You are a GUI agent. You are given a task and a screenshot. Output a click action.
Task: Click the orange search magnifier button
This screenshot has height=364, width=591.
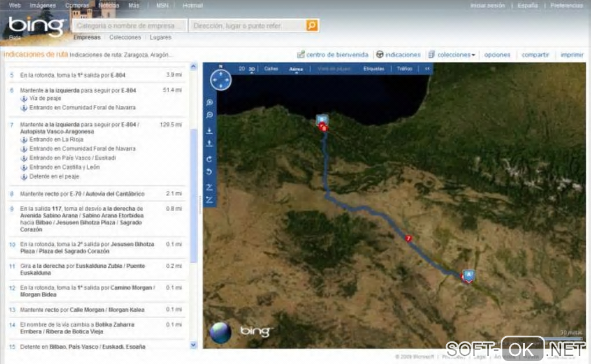[312, 25]
